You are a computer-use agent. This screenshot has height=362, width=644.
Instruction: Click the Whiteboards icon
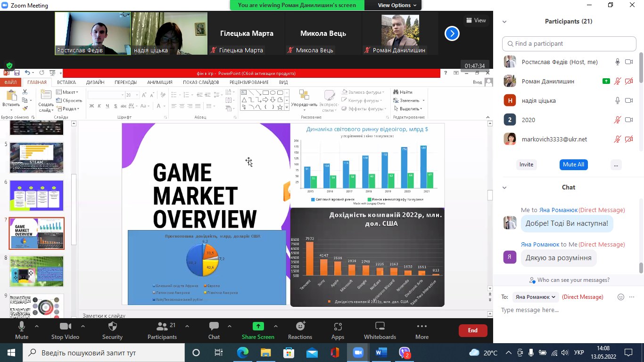pos(380,326)
